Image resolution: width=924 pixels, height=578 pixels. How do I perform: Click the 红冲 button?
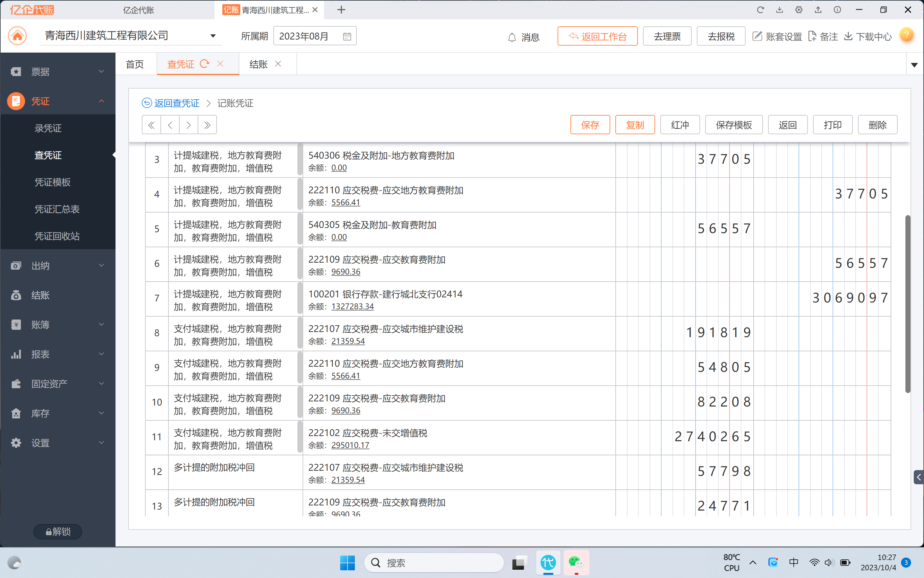680,125
